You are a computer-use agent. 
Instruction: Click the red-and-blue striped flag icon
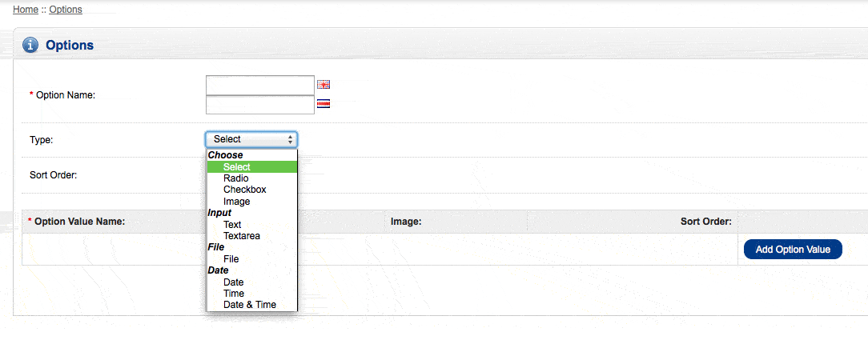coord(323,104)
